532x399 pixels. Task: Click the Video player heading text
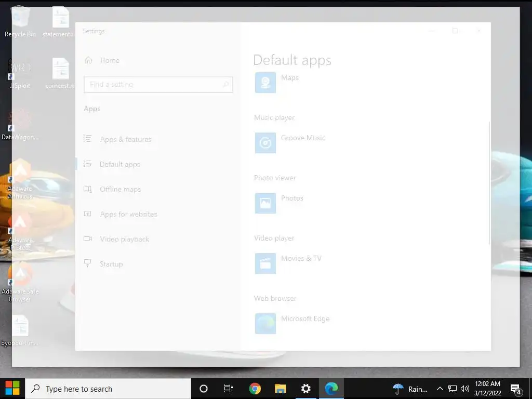pyautogui.click(x=274, y=238)
